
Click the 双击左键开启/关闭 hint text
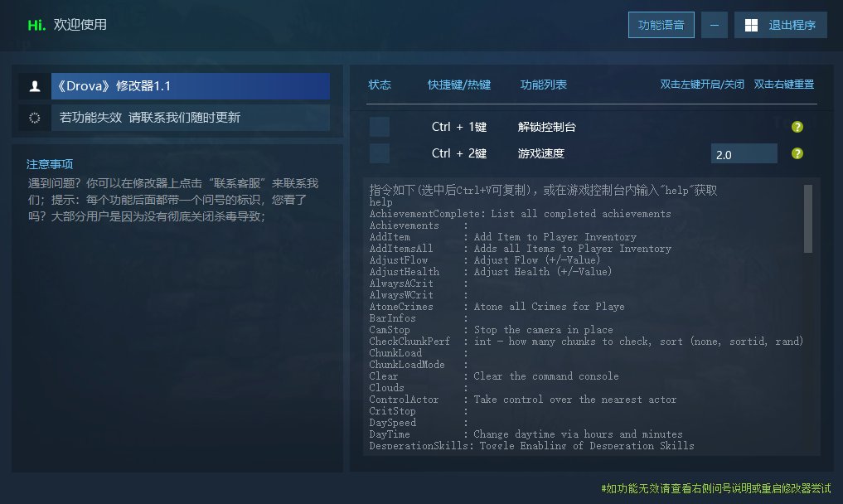(702, 85)
